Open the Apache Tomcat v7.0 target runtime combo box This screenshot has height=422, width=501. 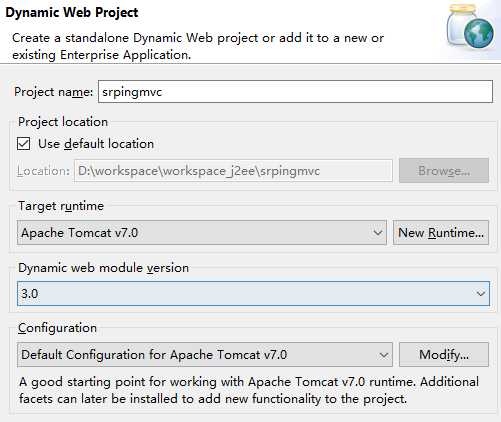202,232
